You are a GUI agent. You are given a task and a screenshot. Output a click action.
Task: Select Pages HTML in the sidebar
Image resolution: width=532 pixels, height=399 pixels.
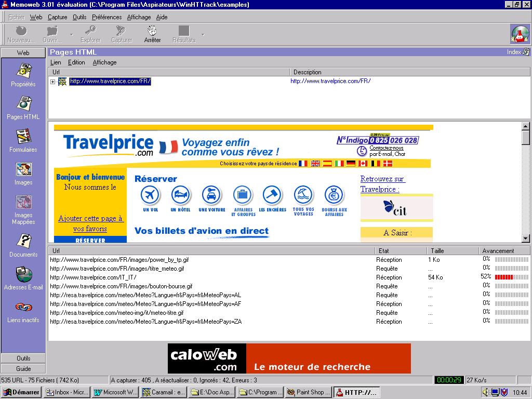(x=23, y=108)
